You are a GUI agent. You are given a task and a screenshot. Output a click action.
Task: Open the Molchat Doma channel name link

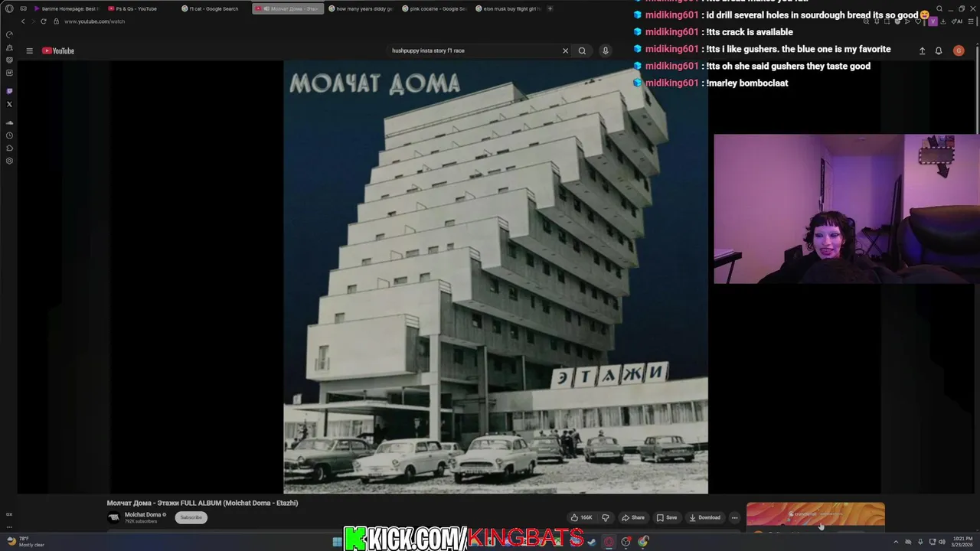click(142, 515)
